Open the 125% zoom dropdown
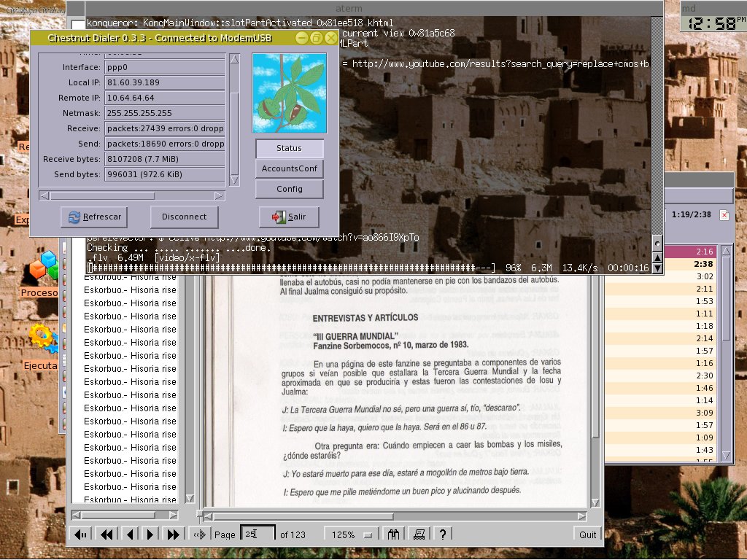Screen dimensions: 747x560 coord(351,534)
